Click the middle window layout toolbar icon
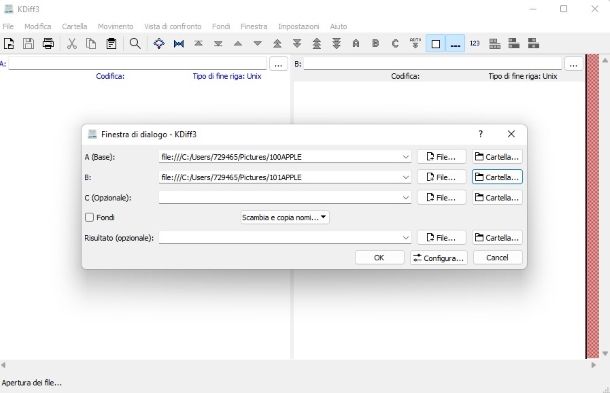 click(514, 44)
